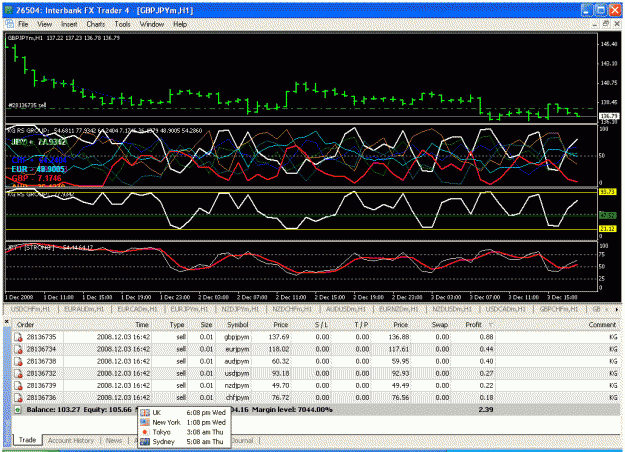Click the New York flag icon in clock popup
Viewport: 625px width, 452px height.
tap(145, 422)
